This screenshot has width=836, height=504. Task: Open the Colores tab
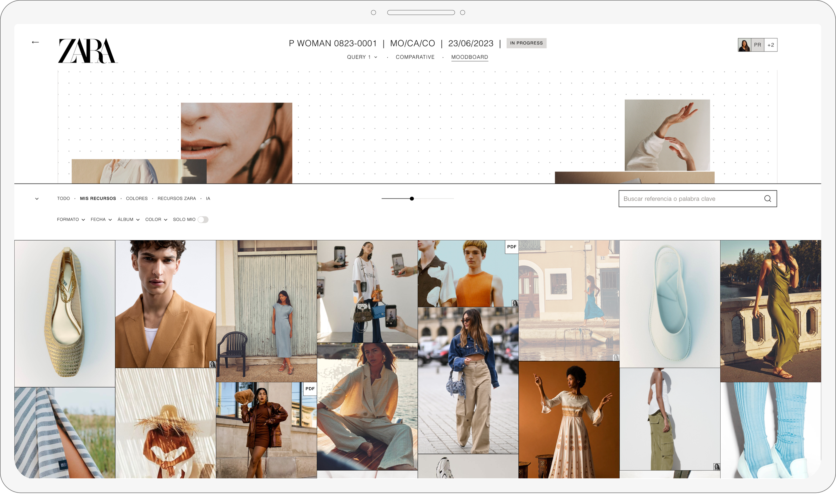pyautogui.click(x=137, y=199)
